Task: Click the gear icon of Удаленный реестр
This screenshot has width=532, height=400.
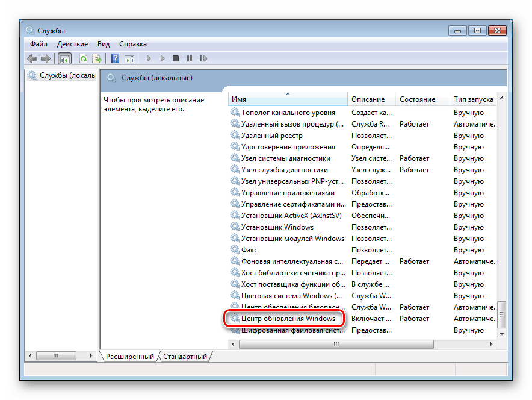Action: (235, 135)
